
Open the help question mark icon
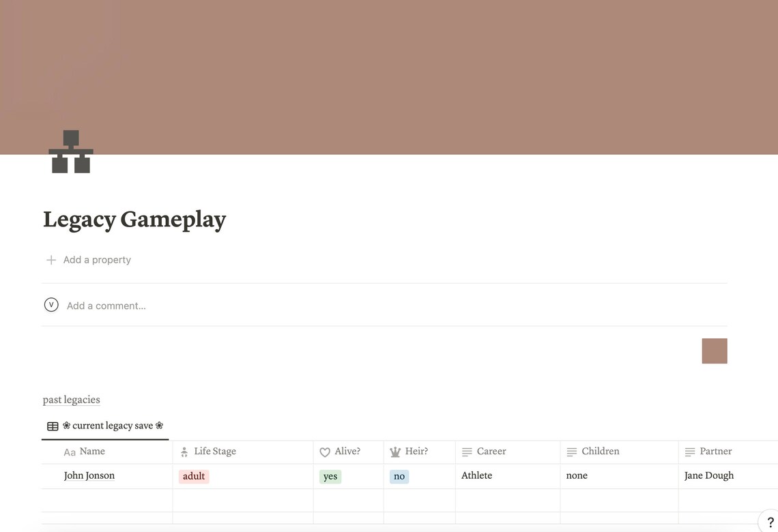[770, 521]
